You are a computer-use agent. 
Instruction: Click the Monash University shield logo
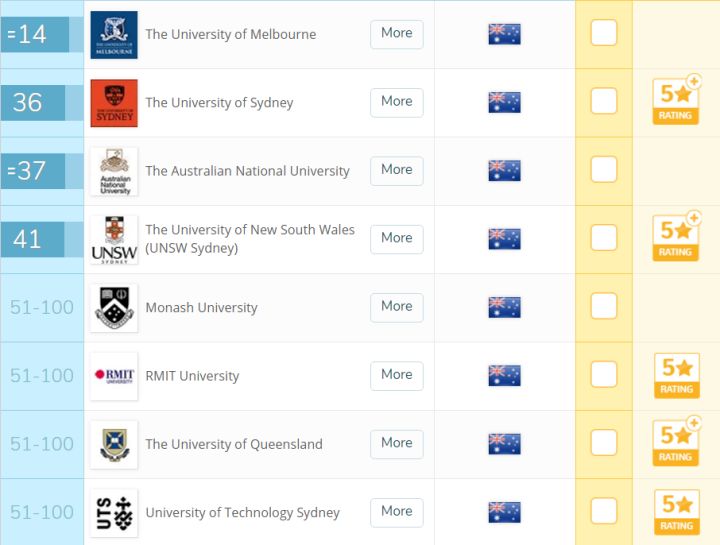(114, 308)
